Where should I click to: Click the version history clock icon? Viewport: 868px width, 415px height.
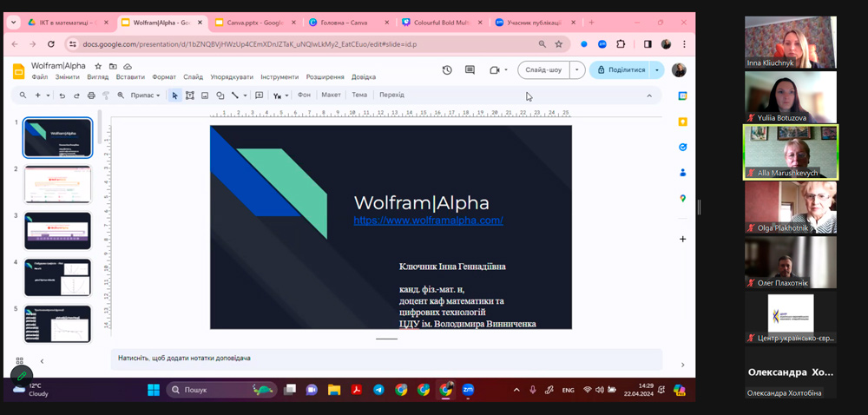(447, 70)
